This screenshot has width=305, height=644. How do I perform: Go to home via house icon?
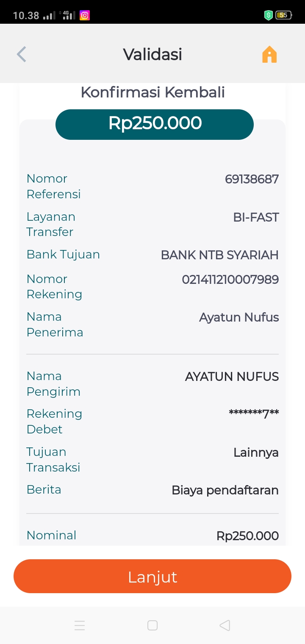click(269, 55)
